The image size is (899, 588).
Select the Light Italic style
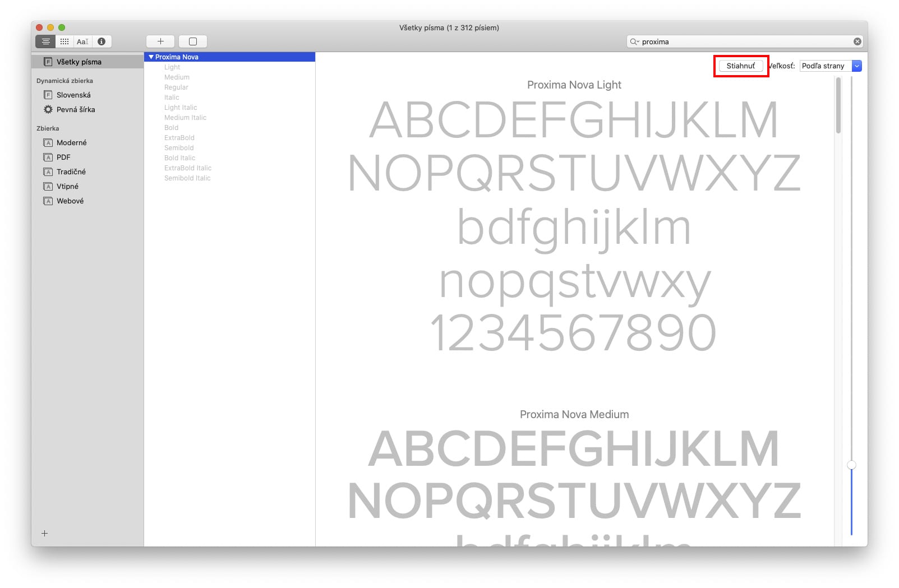[181, 108]
